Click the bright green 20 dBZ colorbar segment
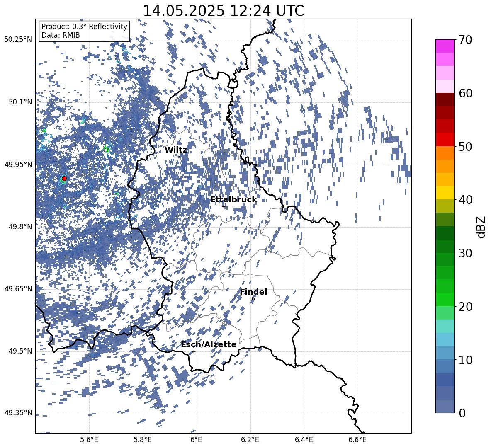This screenshot has height=448, width=491. [445, 299]
